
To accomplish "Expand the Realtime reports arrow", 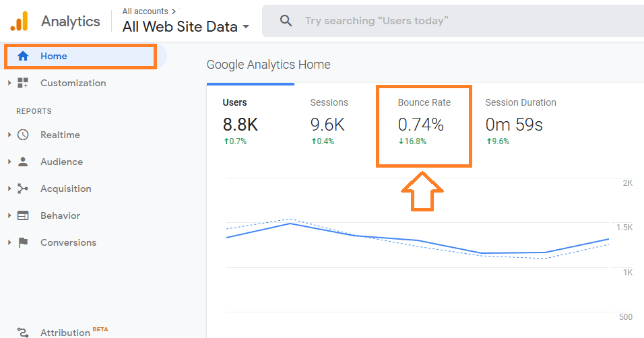I will click(9, 135).
